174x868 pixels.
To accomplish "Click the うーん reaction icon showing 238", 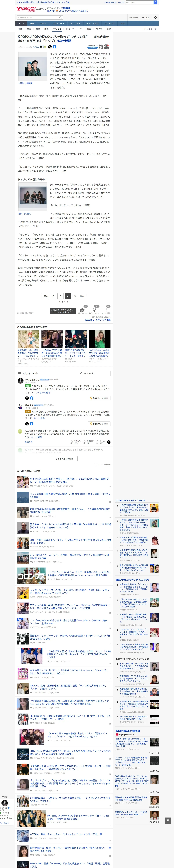I will 97,442.
